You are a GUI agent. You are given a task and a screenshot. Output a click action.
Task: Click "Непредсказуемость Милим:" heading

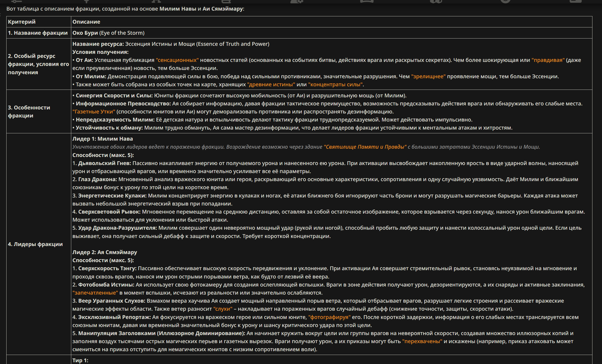115,120
